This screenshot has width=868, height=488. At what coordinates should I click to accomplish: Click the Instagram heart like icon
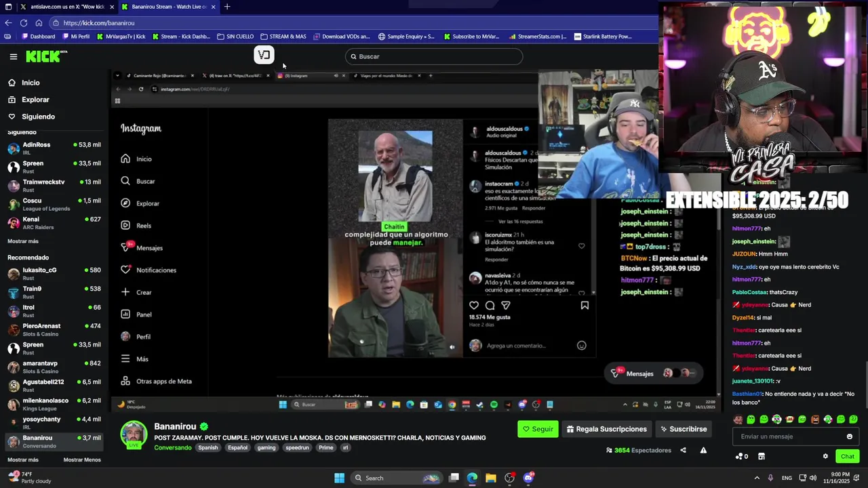[474, 306]
